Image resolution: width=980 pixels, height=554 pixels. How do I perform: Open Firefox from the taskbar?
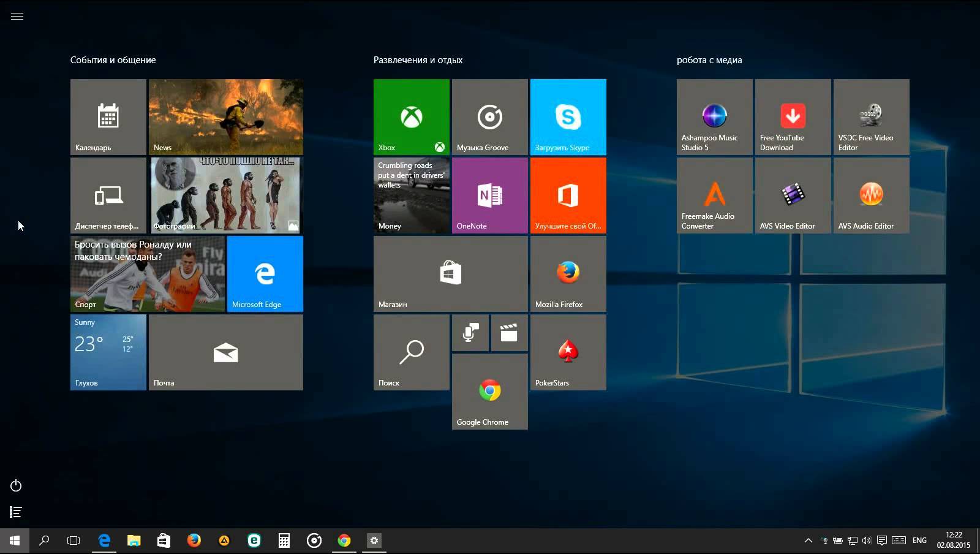(194, 541)
